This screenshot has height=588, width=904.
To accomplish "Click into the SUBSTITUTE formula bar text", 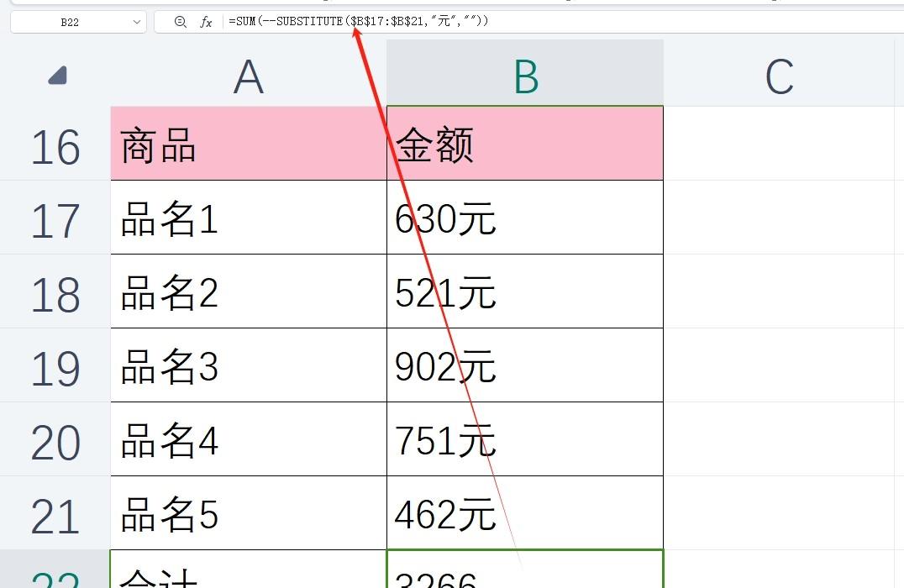I will pos(359,21).
